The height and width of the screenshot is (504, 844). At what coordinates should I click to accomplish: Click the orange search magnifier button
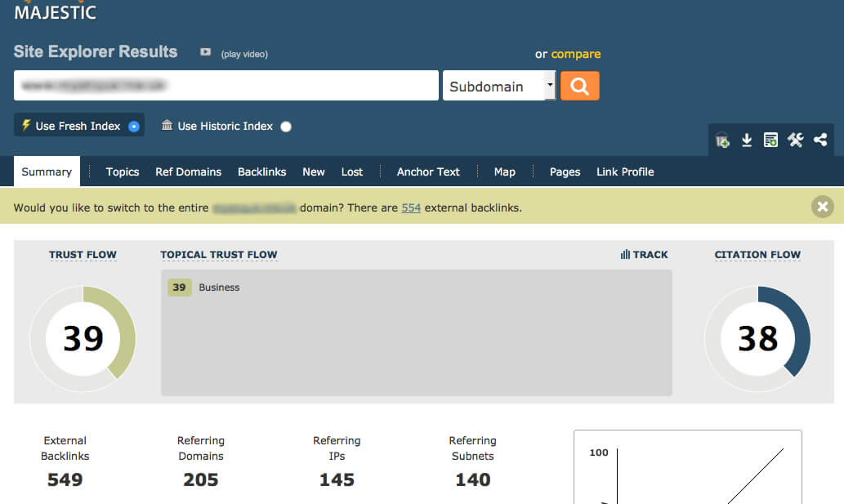click(x=580, y=86)
